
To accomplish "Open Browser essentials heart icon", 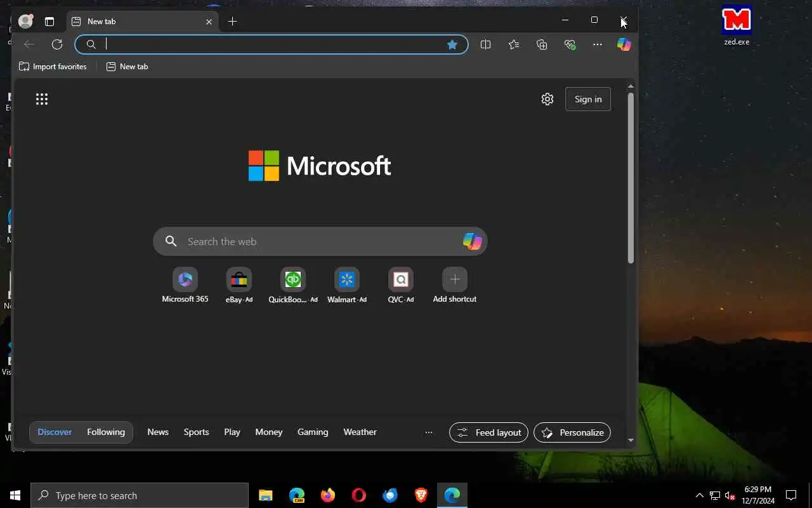I will click(570, 44).
